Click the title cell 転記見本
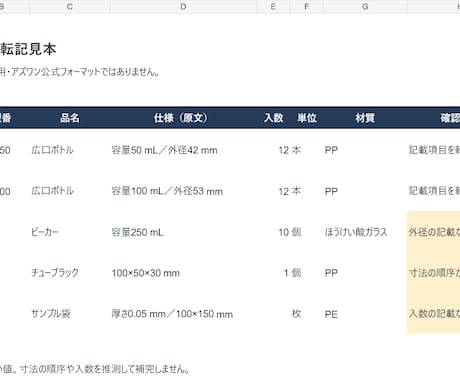Screen dimensions: 460x380 coord(28,49)
